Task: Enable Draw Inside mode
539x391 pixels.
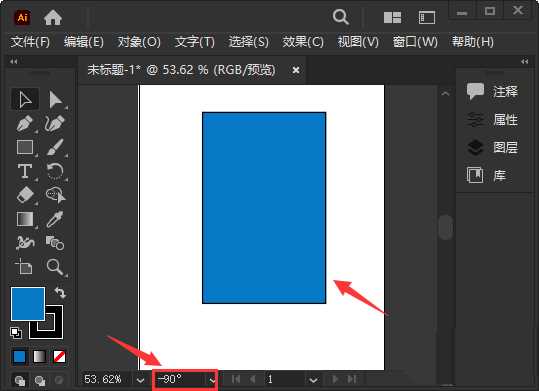Action: pos(59,380)
